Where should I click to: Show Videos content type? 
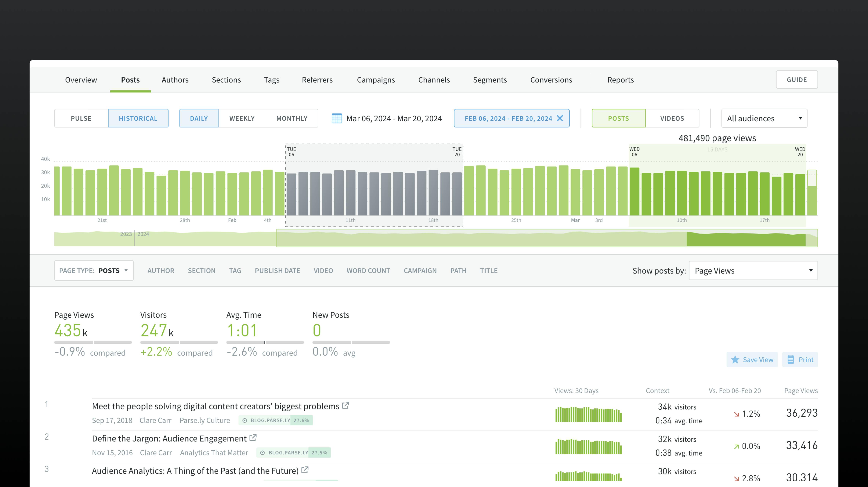click(672, 118)
